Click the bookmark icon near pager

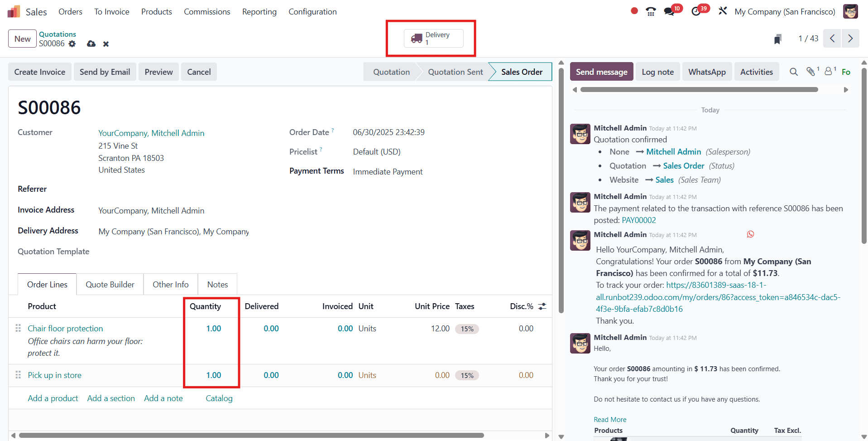(x=778, y=39)
